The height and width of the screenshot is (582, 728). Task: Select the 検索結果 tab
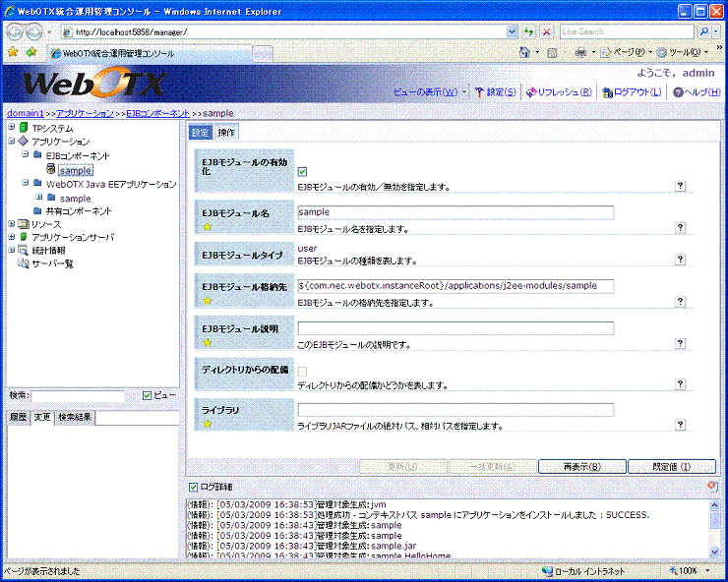(x=74, y=418)
